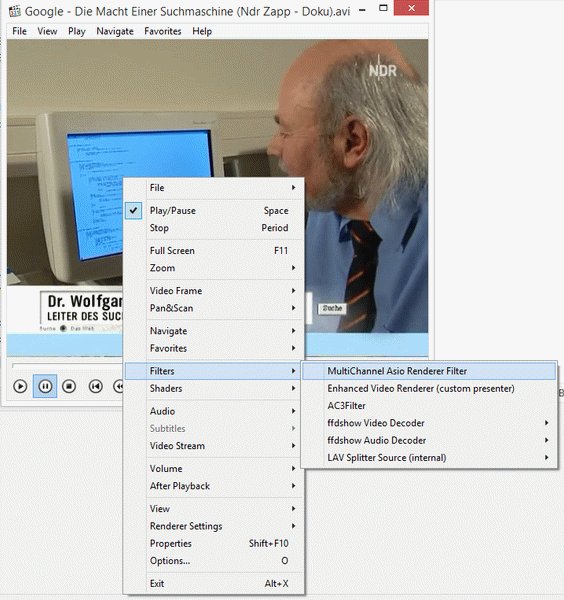Expand the ffdshow Audio Decoder submenu
The image size is (564, 600).
429,441
